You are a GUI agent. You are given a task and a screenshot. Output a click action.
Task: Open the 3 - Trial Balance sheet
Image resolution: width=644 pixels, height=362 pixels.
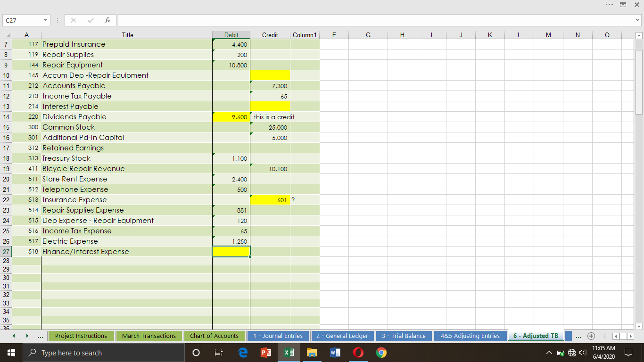pyautogui.click(x=404, y=336)
